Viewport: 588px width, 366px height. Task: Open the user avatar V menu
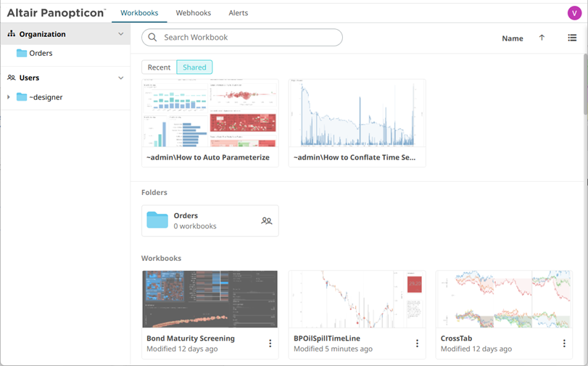point(574,13)
